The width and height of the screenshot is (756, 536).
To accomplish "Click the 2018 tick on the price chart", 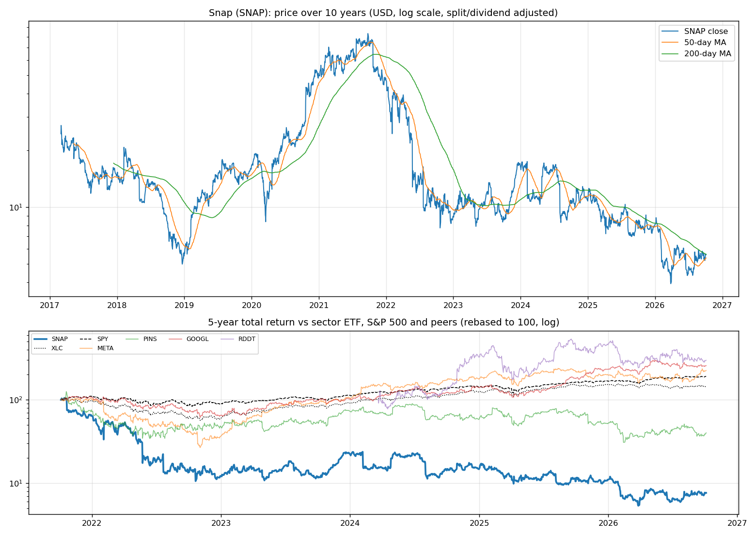I will (x=117, y=305).
